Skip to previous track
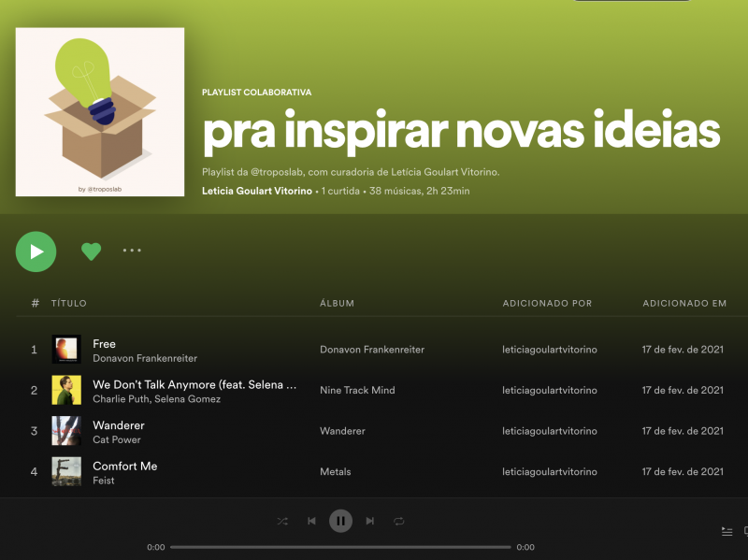The width and height of the screenshot is (748, 560). coord(311,521)
